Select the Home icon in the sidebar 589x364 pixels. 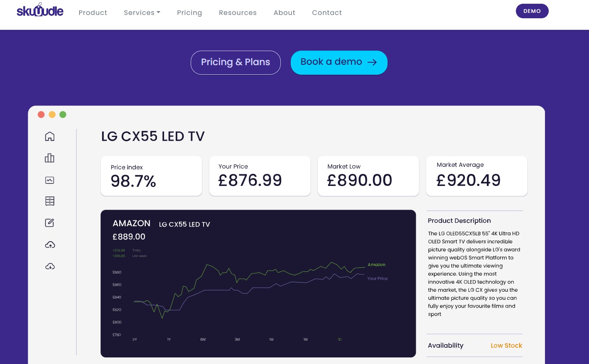coord(49,136)
